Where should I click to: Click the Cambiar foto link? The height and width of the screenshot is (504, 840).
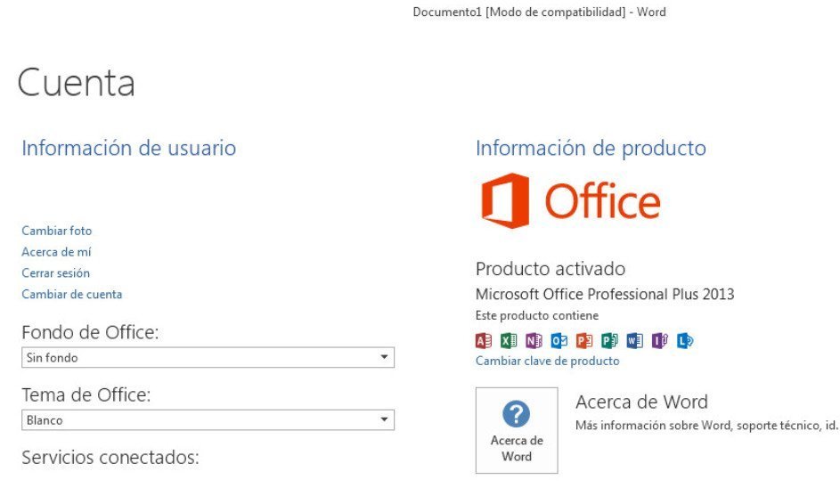point(57,231)
